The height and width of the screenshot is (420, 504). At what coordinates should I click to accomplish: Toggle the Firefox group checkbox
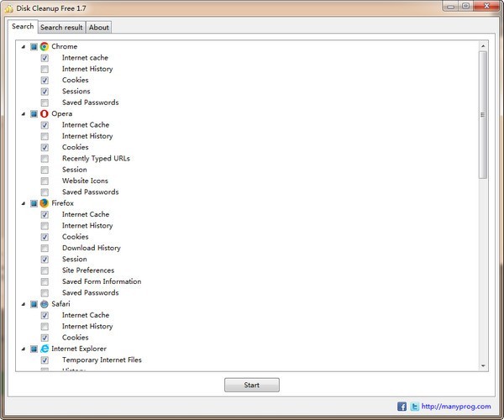click(x=34, y=203)
